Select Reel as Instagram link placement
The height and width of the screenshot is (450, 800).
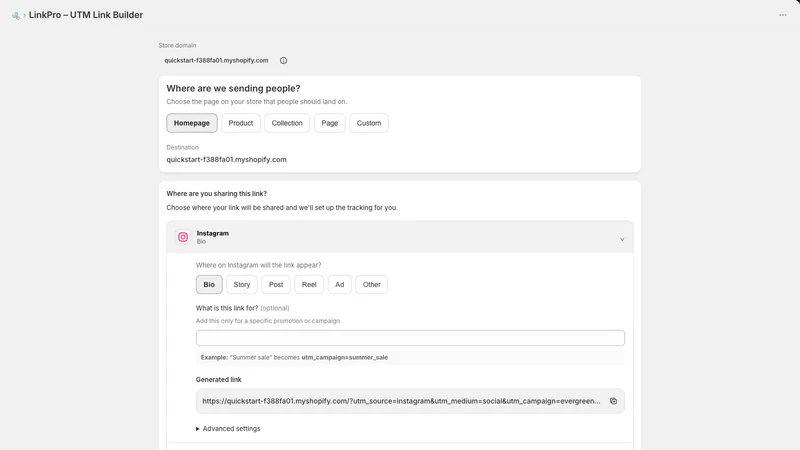point(309,285)
